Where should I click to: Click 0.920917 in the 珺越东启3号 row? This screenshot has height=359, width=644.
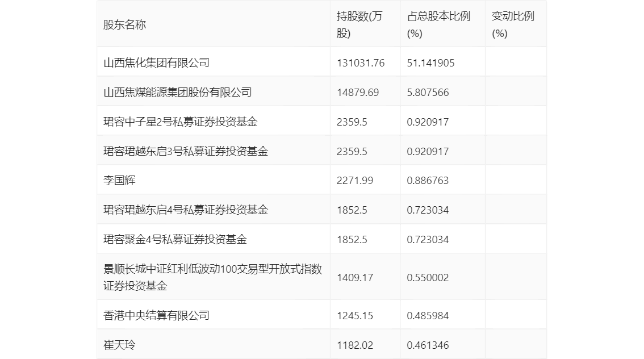click(428, 152)
